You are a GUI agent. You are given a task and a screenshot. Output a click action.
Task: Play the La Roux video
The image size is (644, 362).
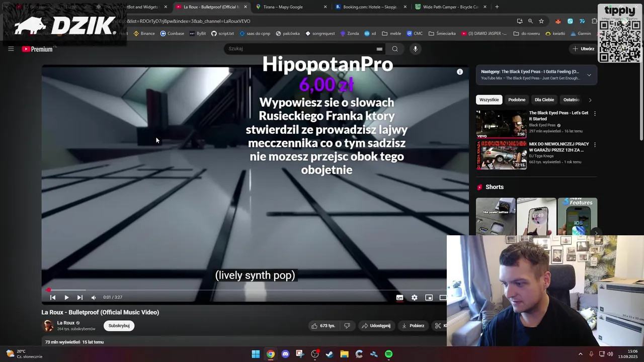pos(66,298)
